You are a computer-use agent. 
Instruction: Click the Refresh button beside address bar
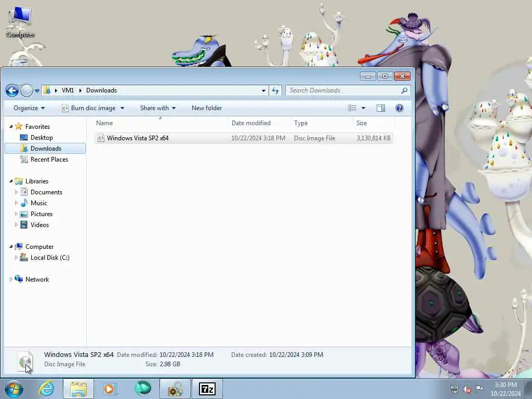click(x=275, y=90)
